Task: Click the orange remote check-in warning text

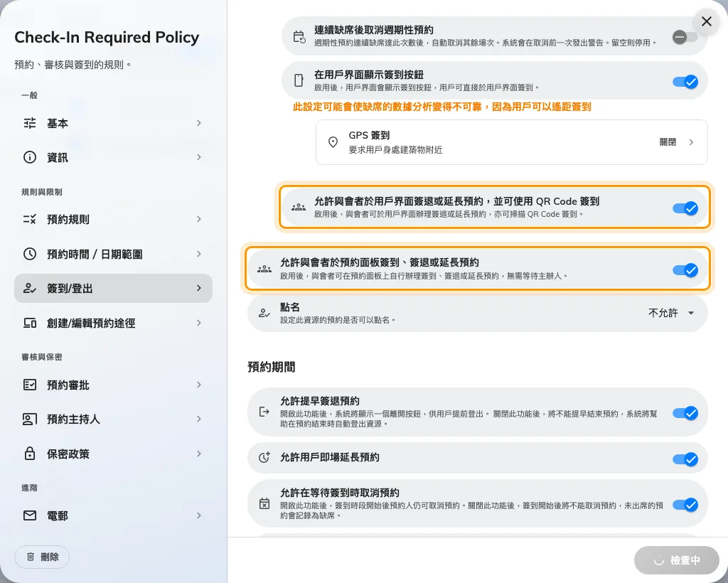Action: pyautogui.click(x=441, y=107)
